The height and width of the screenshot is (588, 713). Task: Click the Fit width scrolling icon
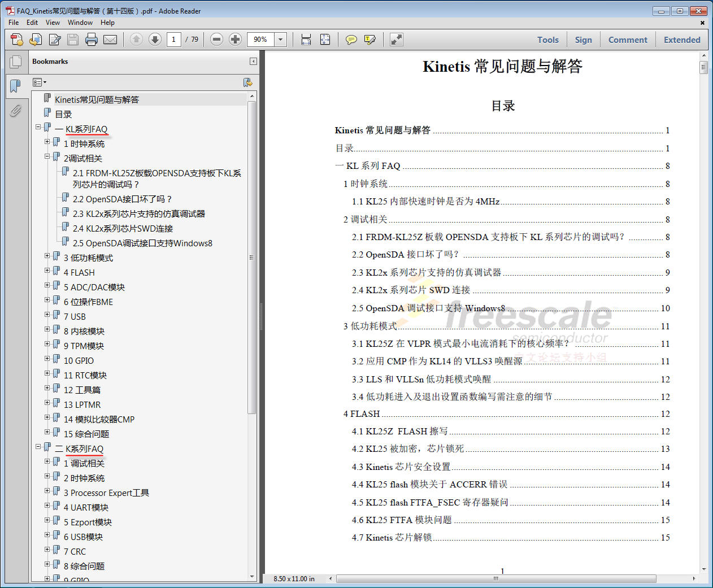[306, 40]
